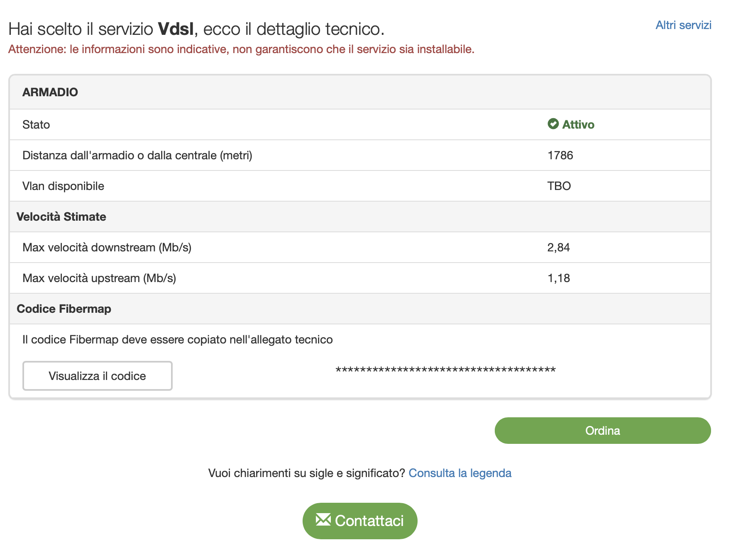
Task: Click the envelope icon on Contattaci button
Action: coord(323,520)
